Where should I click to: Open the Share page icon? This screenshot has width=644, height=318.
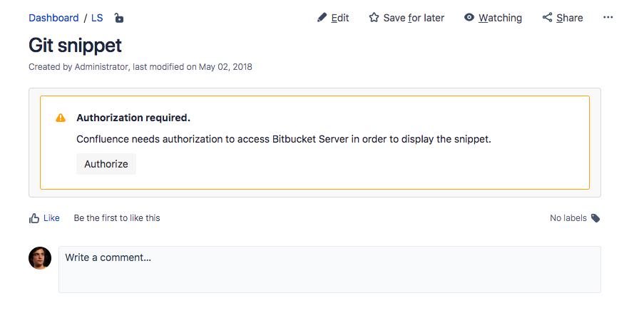pos(547,18)
